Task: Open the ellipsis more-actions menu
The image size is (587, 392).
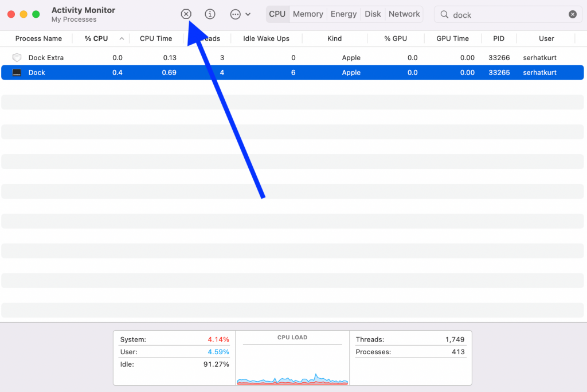Action: (236, 14)
